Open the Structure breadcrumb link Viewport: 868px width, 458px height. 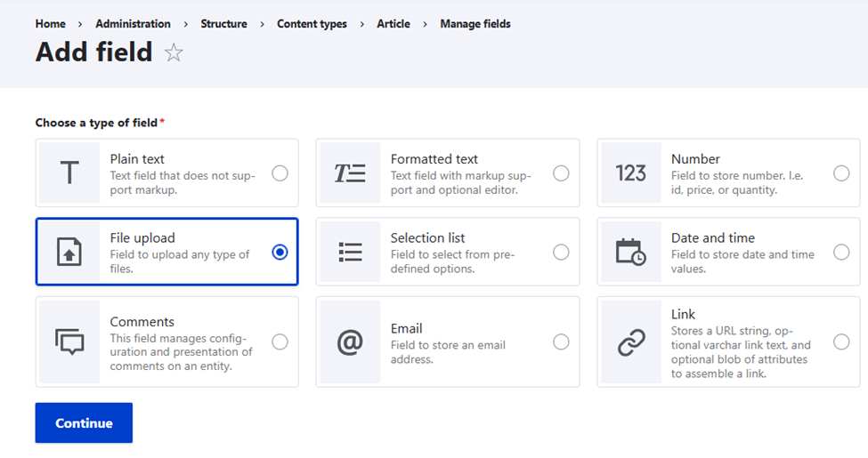223,24
